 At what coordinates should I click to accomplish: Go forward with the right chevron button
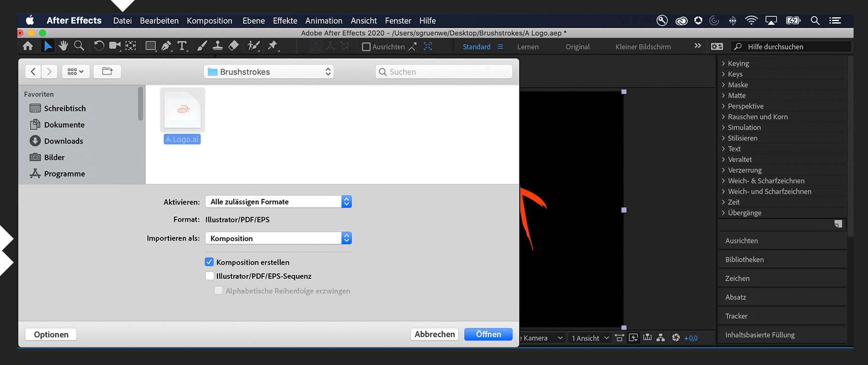pos(49,71)
